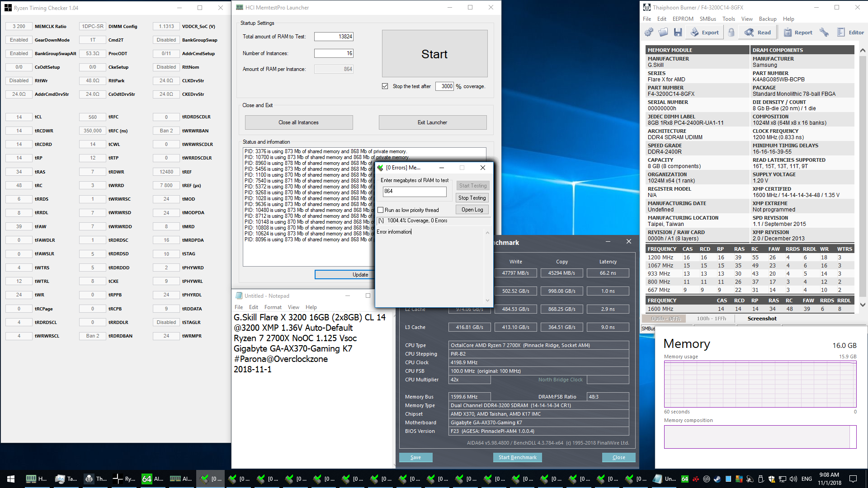Click Open Log in MemTest window
Image resolution: width=868 pixels, height=488 pixels.
tap(472, 210)
